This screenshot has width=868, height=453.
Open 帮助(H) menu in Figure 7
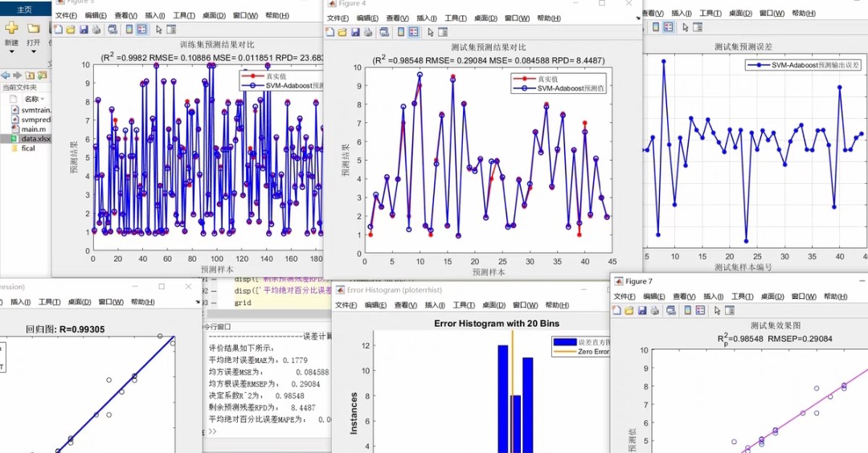coord(836,296)
